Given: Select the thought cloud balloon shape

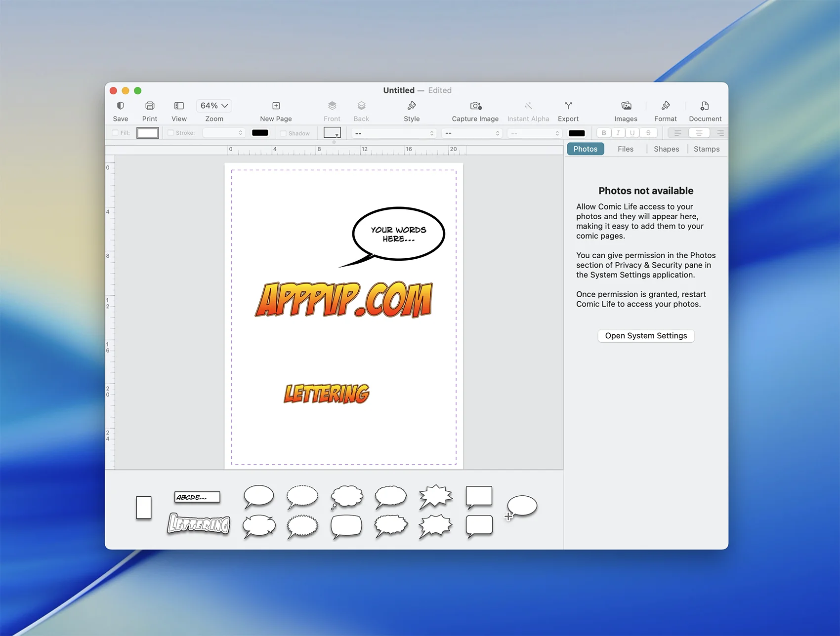Looking at the screenshot, I should click(x=347, y=496).
